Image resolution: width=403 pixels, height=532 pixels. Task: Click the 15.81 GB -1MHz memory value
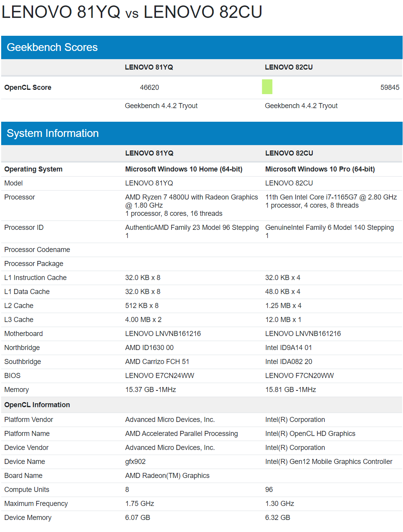[x=291, y=390]
